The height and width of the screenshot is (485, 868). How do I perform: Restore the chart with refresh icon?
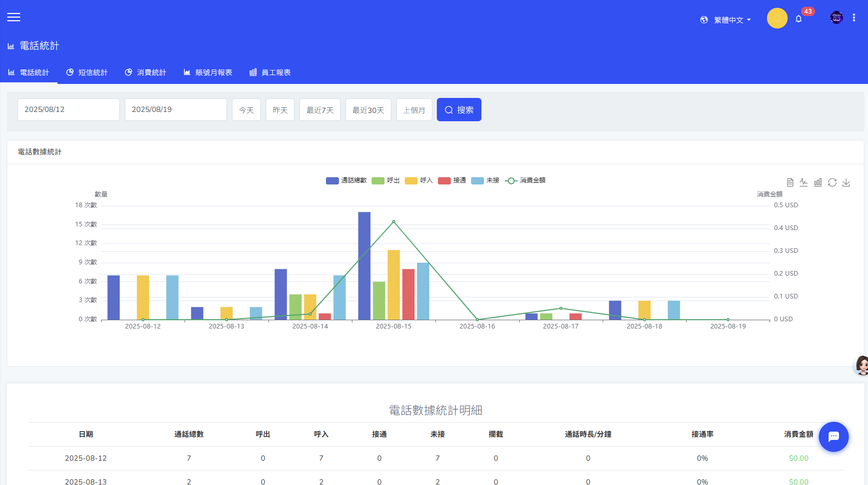[832, 182]
